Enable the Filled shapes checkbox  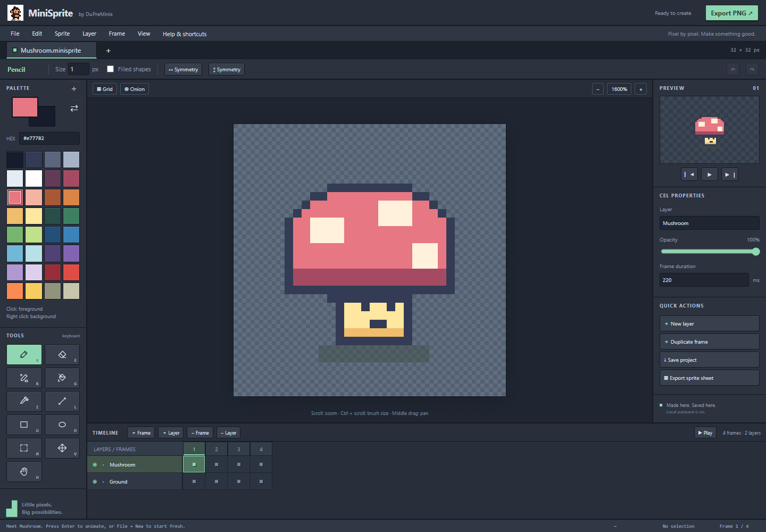tap(111, 69)
